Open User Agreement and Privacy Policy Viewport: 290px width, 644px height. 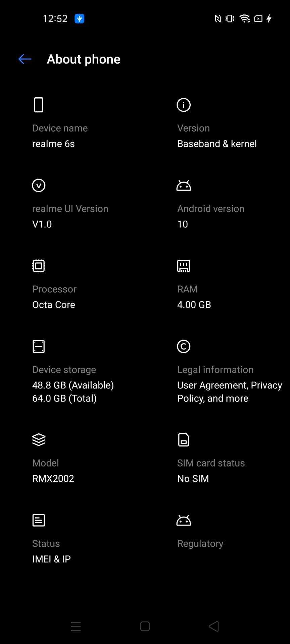tap(230, 392)
